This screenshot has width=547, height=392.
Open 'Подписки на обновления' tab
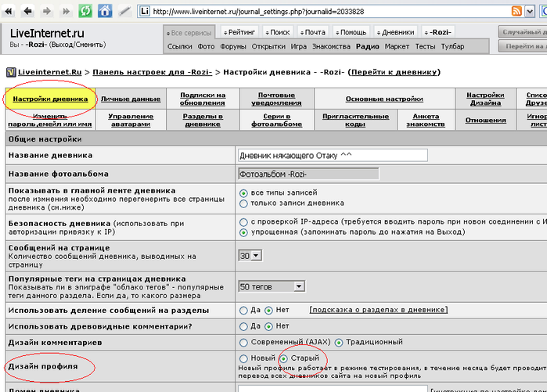coord(203,99)
